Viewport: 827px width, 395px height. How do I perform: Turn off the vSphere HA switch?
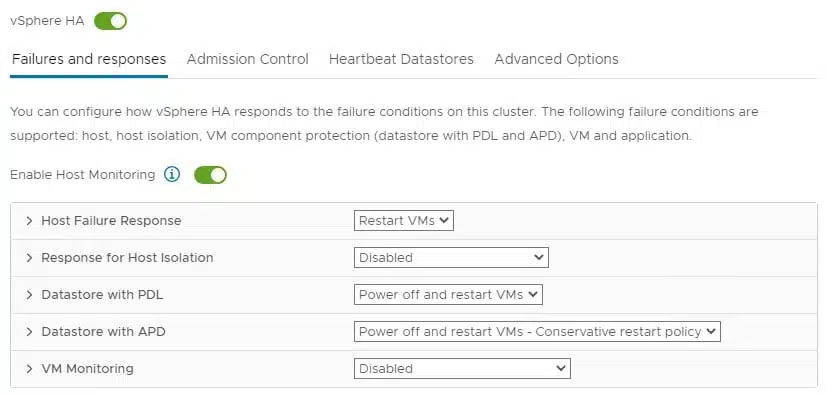110,21
